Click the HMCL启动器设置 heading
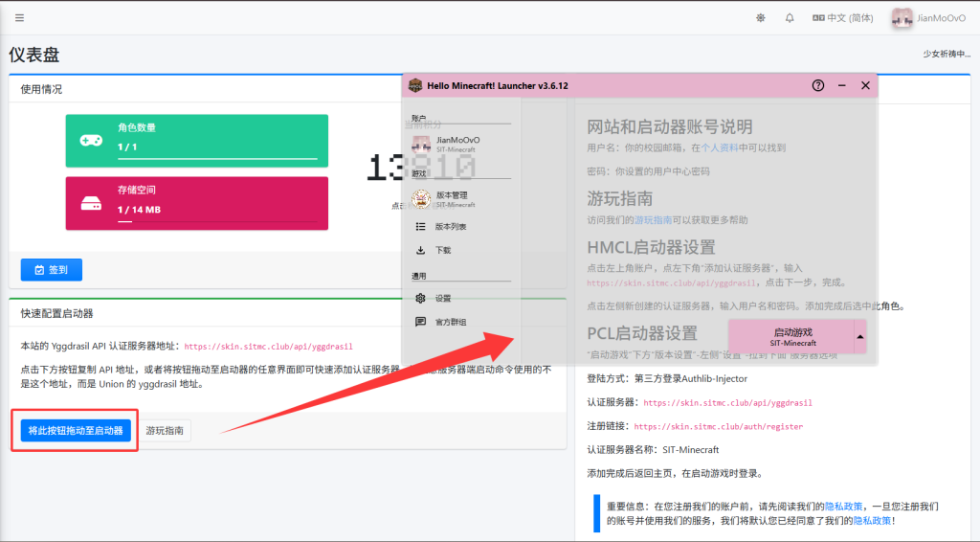Screen dimensions: 980x542 coord(651,248)
